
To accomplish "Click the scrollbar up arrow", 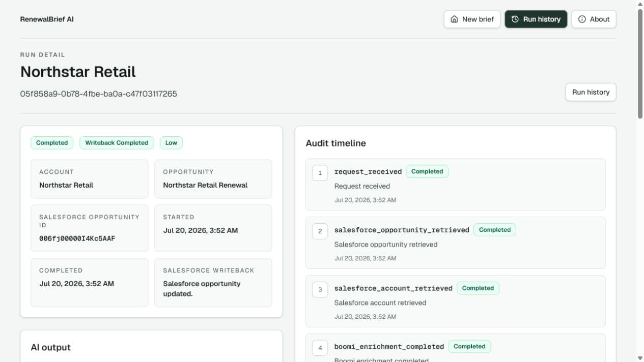I will coord(640,4).
